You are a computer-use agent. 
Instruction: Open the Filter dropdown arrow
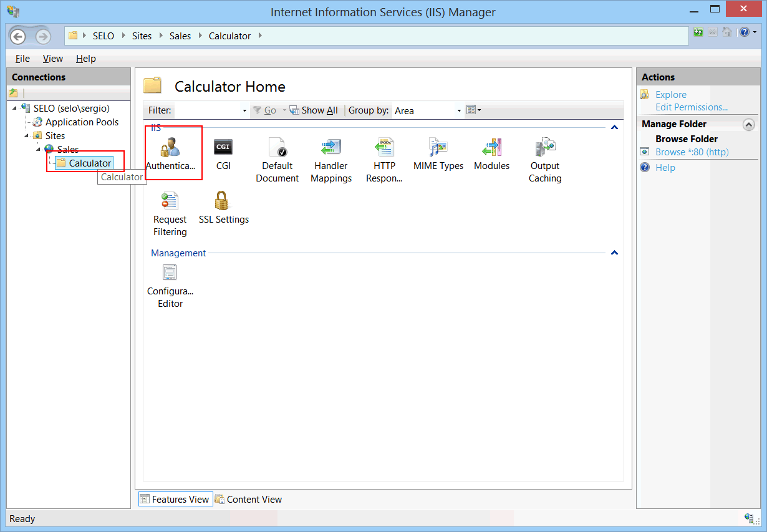point(244,110)
